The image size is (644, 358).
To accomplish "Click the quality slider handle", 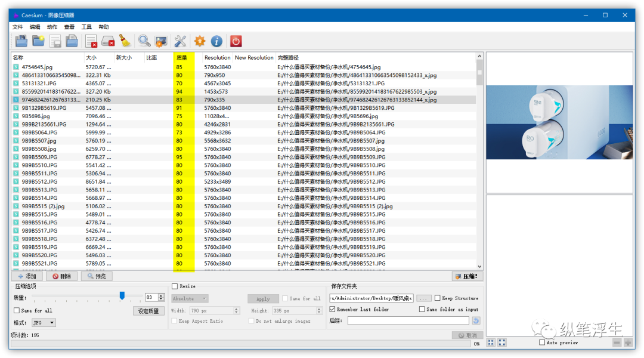I will pyautogui.click(x=122, y=295).
